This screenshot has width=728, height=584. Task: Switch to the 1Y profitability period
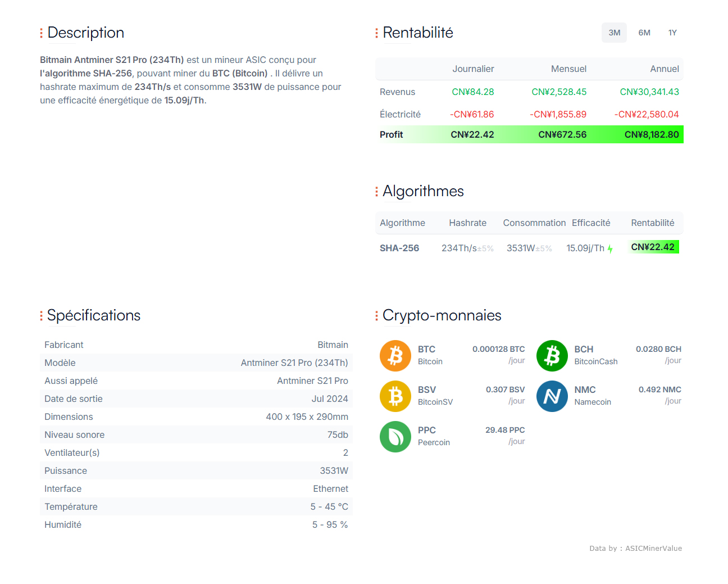[672, 33]
